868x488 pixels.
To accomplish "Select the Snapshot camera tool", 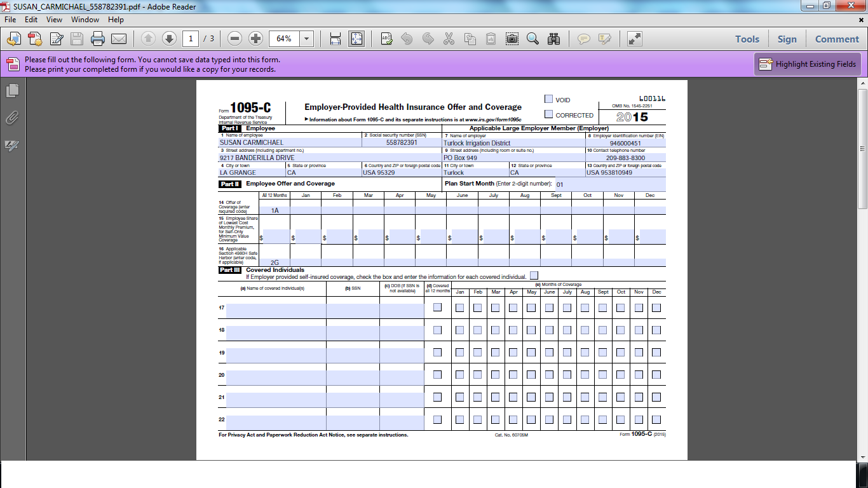I will tap(512, 39).
